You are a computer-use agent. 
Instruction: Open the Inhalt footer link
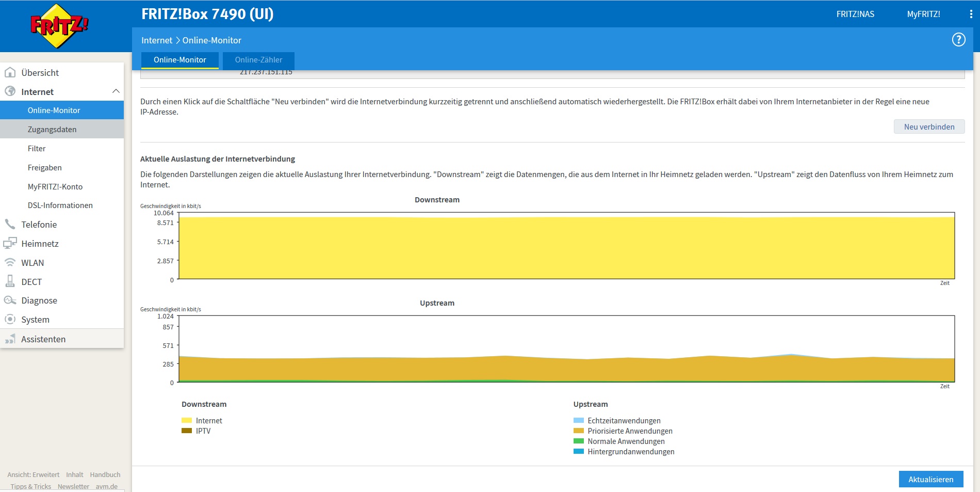74,474
